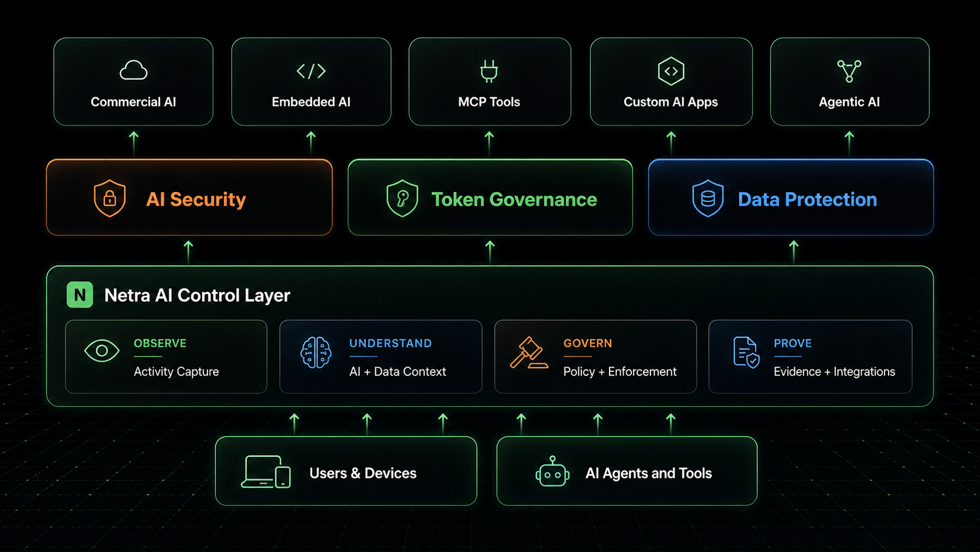Screen dimensions: 980x552
Task: Click the green key shield icon
Action: coord(402,198)
